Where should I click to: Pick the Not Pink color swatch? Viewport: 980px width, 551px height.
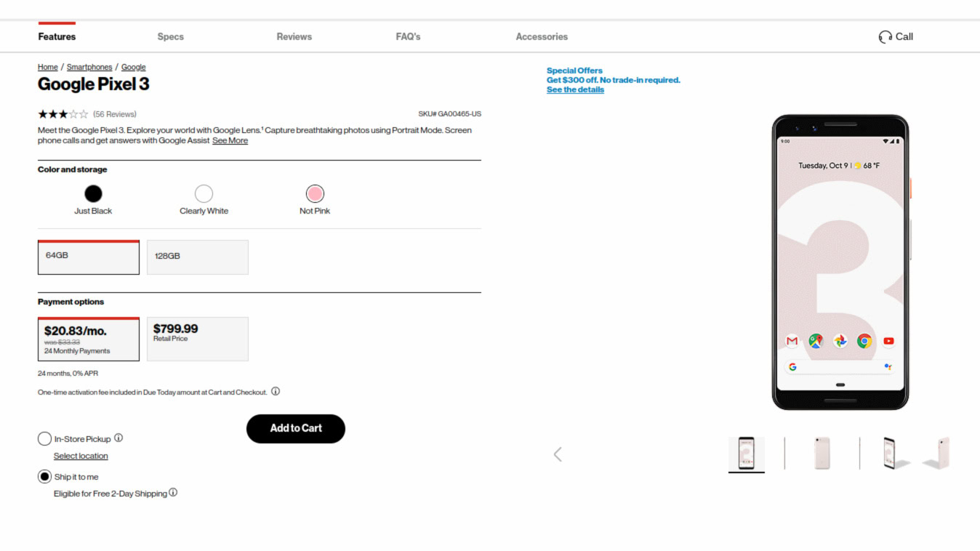click(315, 193)
